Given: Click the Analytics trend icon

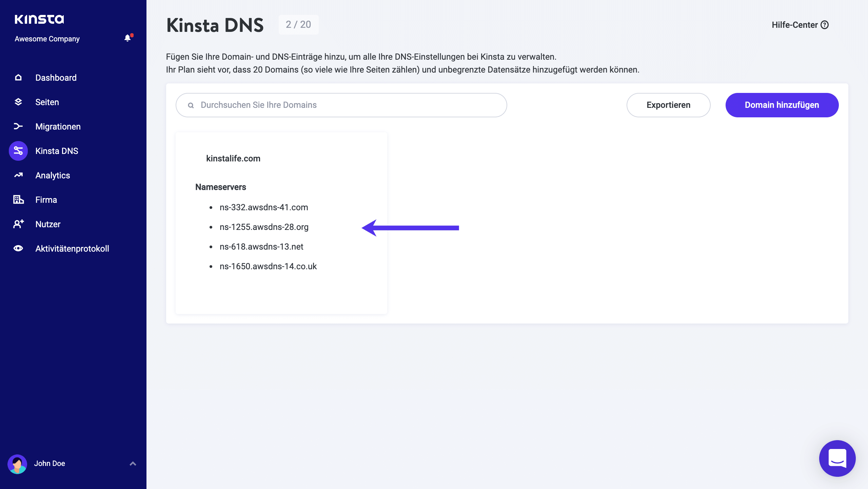Looking at the screenshot, I should coord(18,175).
